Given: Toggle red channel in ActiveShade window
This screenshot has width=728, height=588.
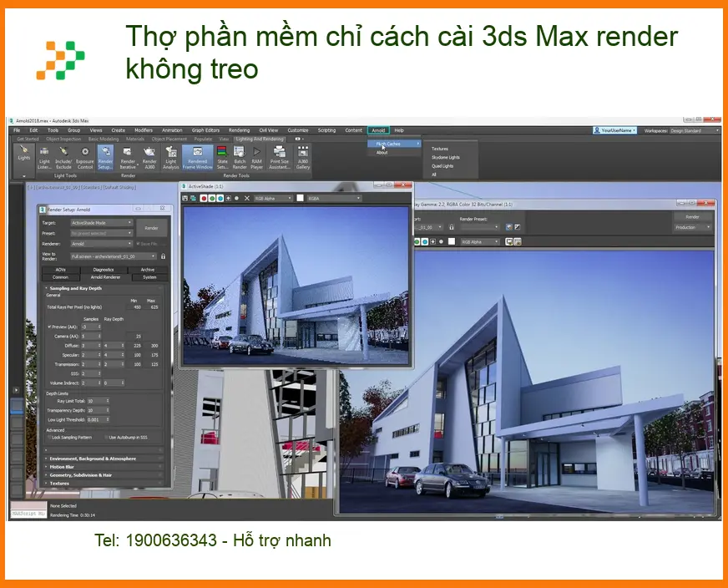Looking at the screenshot, I should [204, 198].
